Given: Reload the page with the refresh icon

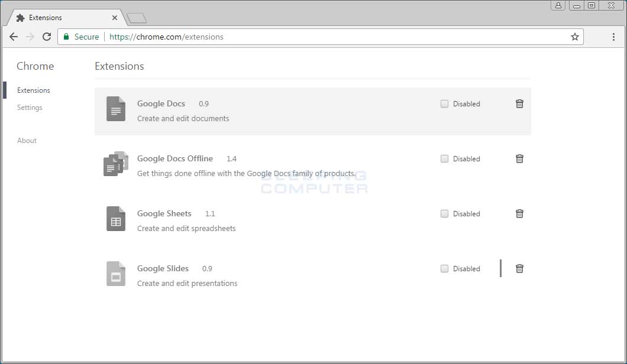Looking at the screenshot, I should click(x=47, y=37).
